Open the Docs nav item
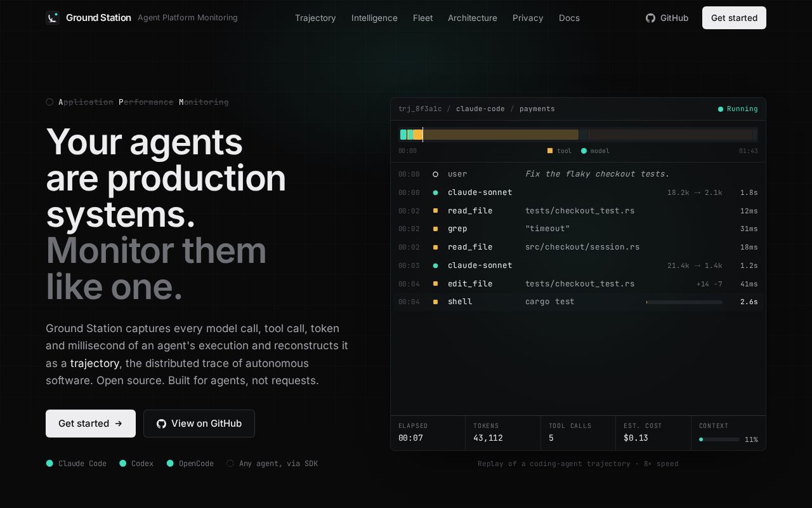The width and height of the screenshot is (812, 508). (x=569, y=18)
